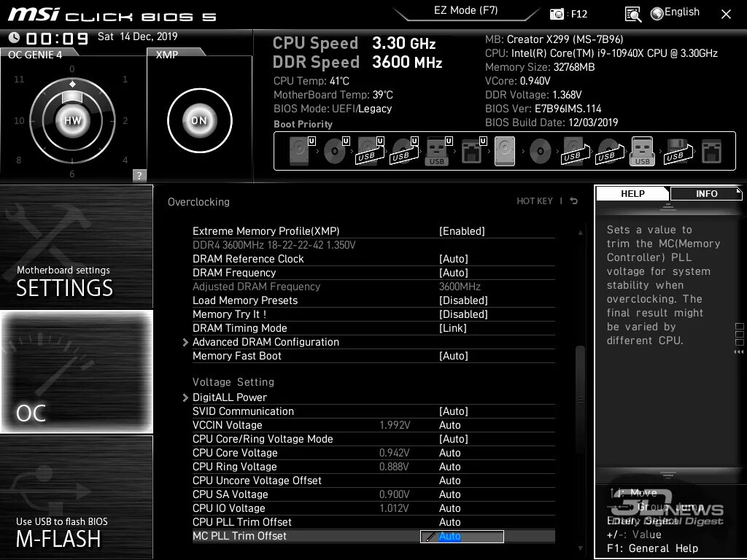Image resolution: width=747 pixels, height=560 pixels.
Task: Click the date Sat 14 Dec, 2019
Action: pos(138,36)
